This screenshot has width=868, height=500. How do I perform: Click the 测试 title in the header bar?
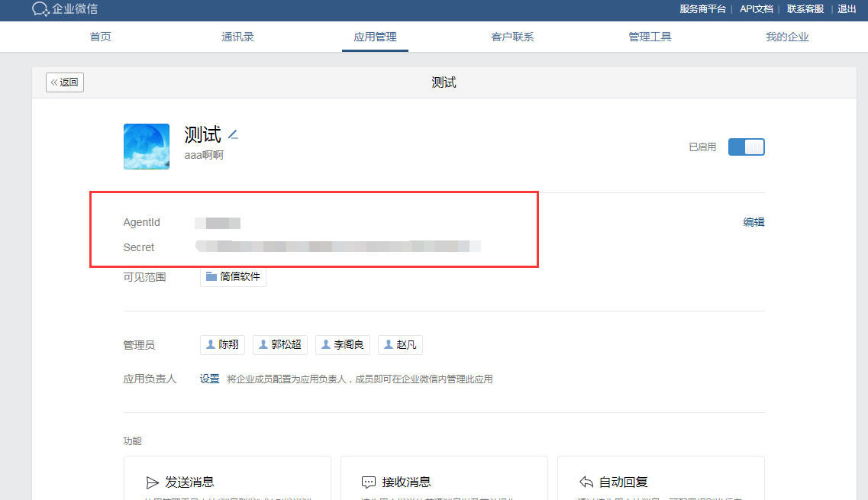(444, 82)
